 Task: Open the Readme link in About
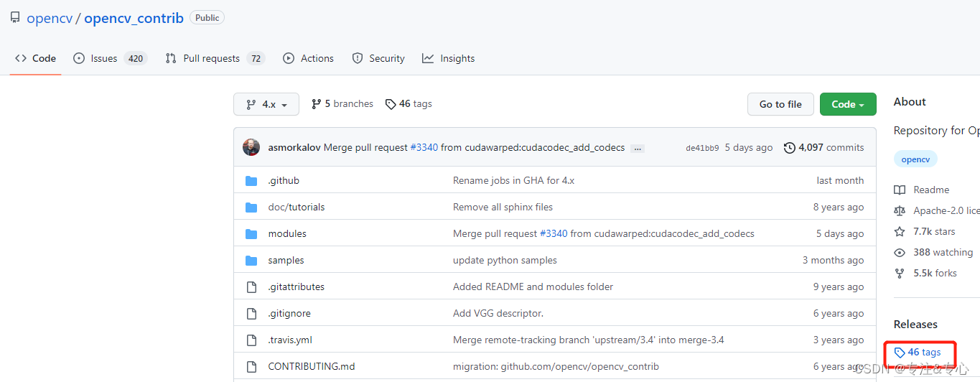(931, 190)
